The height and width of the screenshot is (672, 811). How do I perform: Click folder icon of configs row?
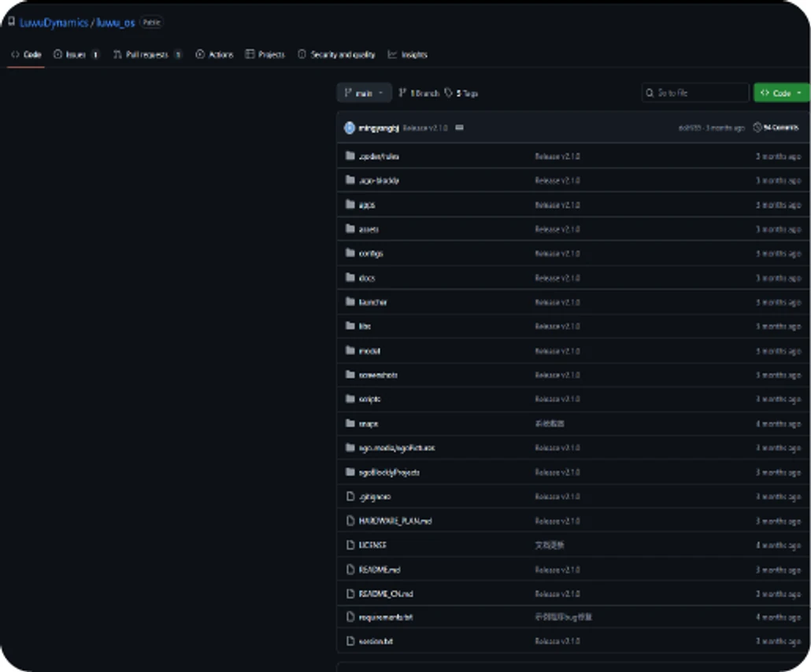tap(350, 253)
